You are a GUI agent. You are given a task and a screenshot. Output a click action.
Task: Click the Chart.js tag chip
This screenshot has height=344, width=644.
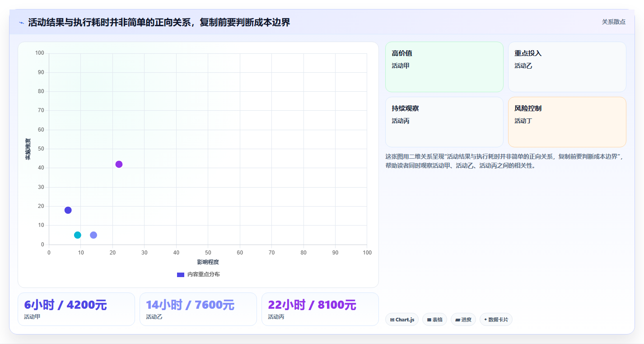(402, 320)
